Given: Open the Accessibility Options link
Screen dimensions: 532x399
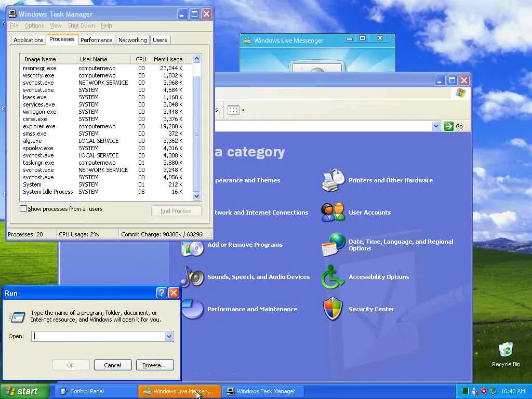Looking at the screenshot, I should coord(379,277).
